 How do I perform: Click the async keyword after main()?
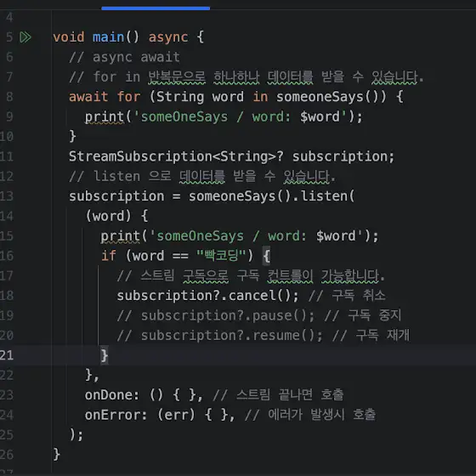click(x=168, y=37)
